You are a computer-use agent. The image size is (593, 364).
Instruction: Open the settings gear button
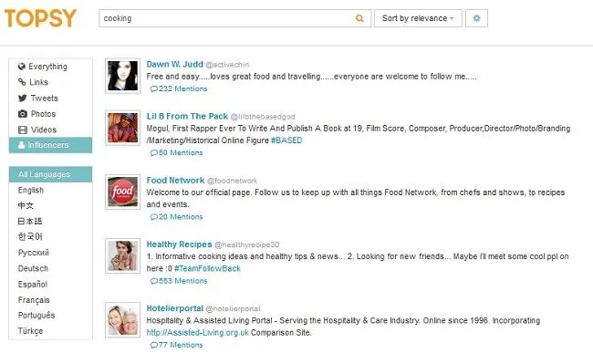click(x=476, y=18)
